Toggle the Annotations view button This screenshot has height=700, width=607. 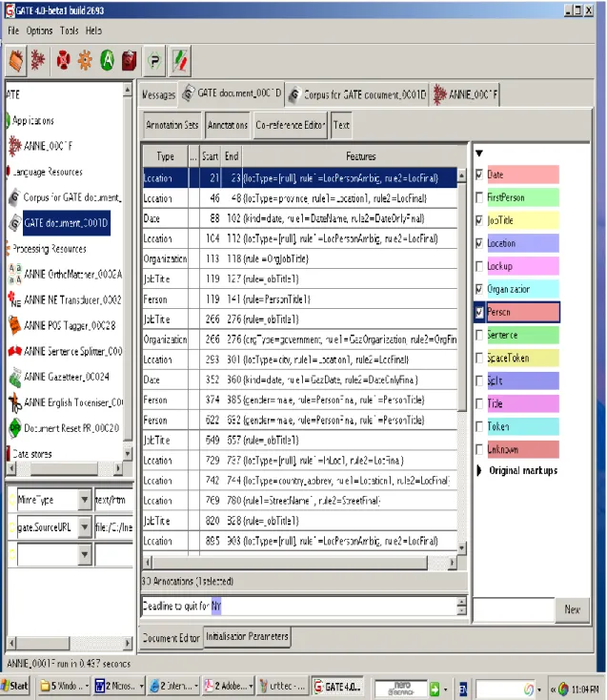[x=228, y=125]
